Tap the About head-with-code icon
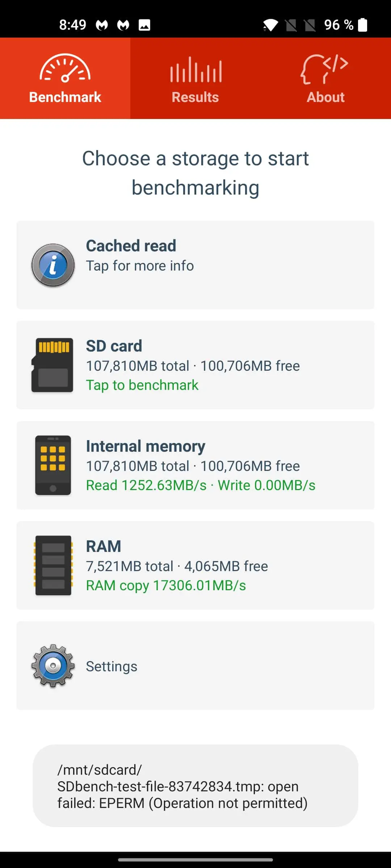Image resolution: width=391 pixels, height=868 pixels. pos(324,69)
